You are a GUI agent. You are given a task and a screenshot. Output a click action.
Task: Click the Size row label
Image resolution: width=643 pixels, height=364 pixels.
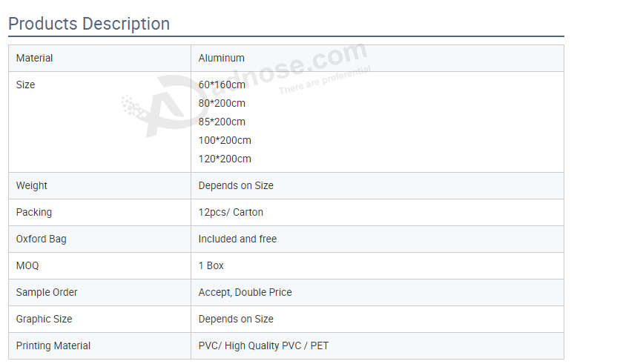click(25, 85)
